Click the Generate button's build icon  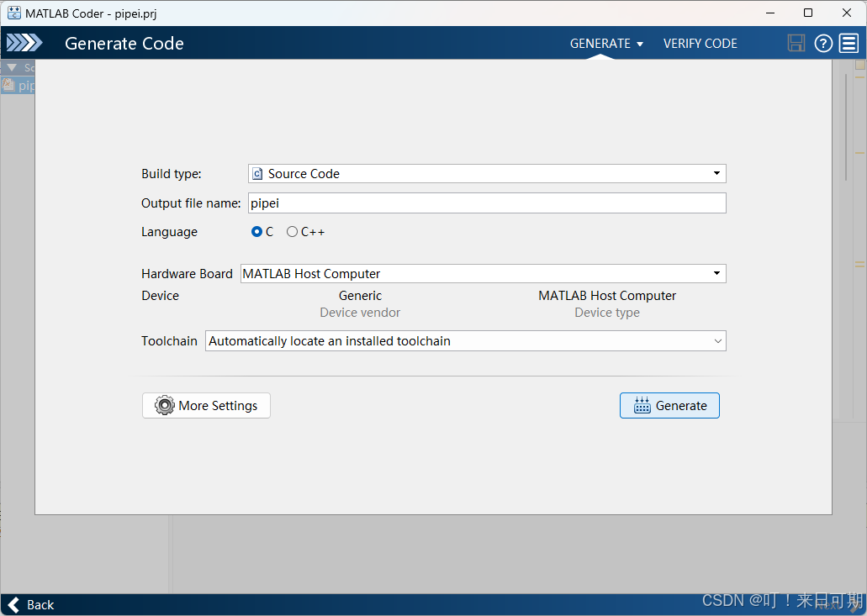642,406
